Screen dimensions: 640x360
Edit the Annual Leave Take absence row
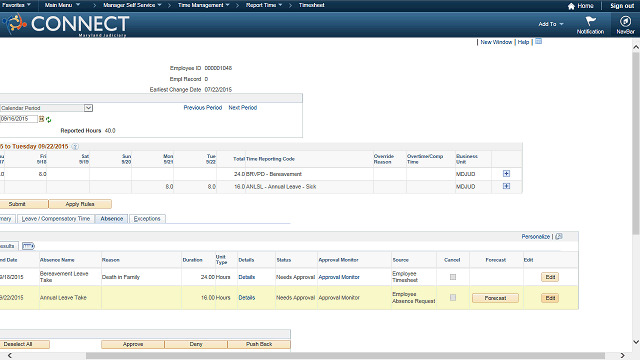tap(550, 298)
